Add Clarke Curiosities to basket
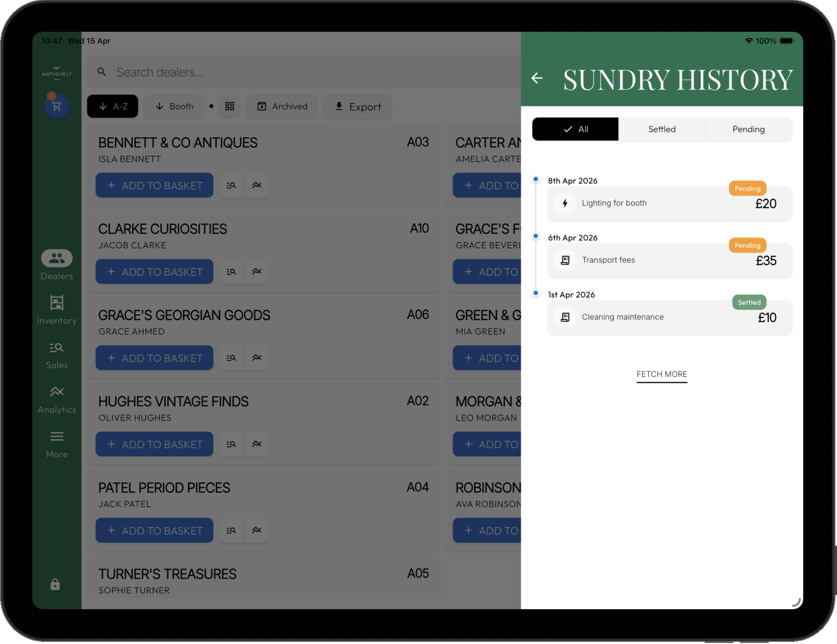The image size is (837, 644). [x=154, y=271]
